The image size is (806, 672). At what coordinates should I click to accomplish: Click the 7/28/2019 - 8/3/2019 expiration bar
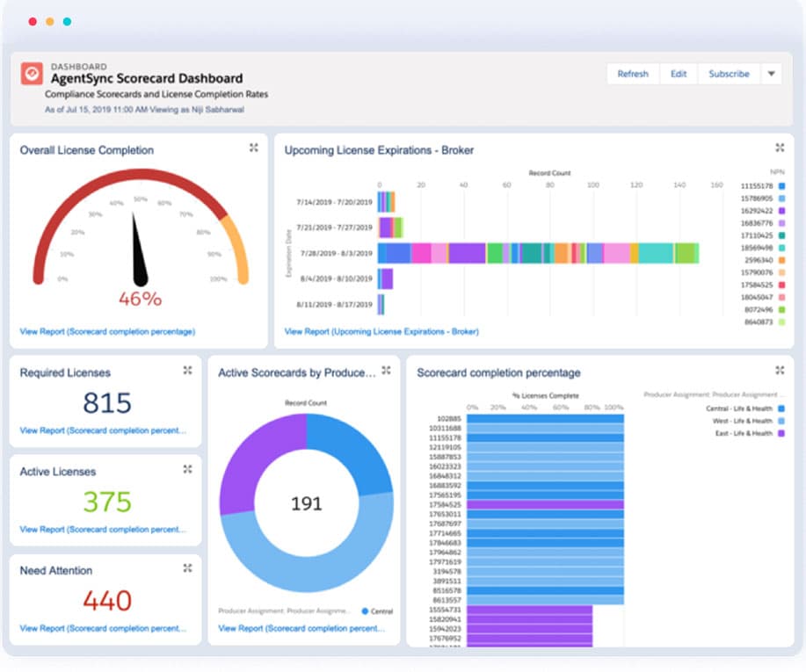[538, 253]
